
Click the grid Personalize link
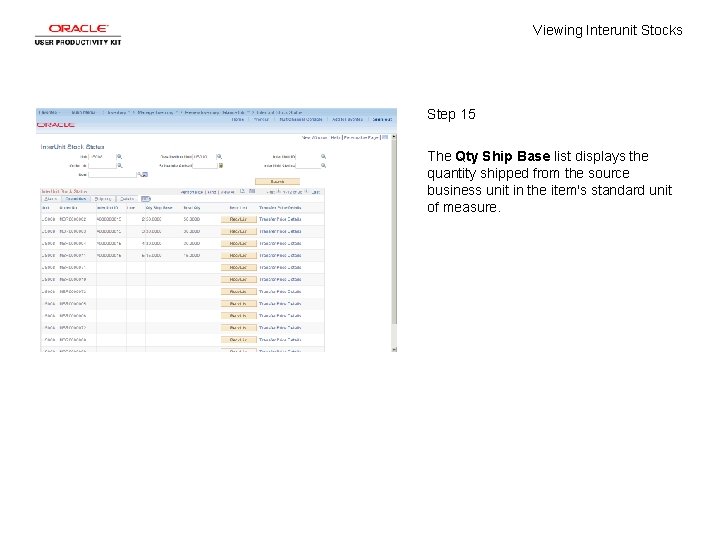(191, 192)
